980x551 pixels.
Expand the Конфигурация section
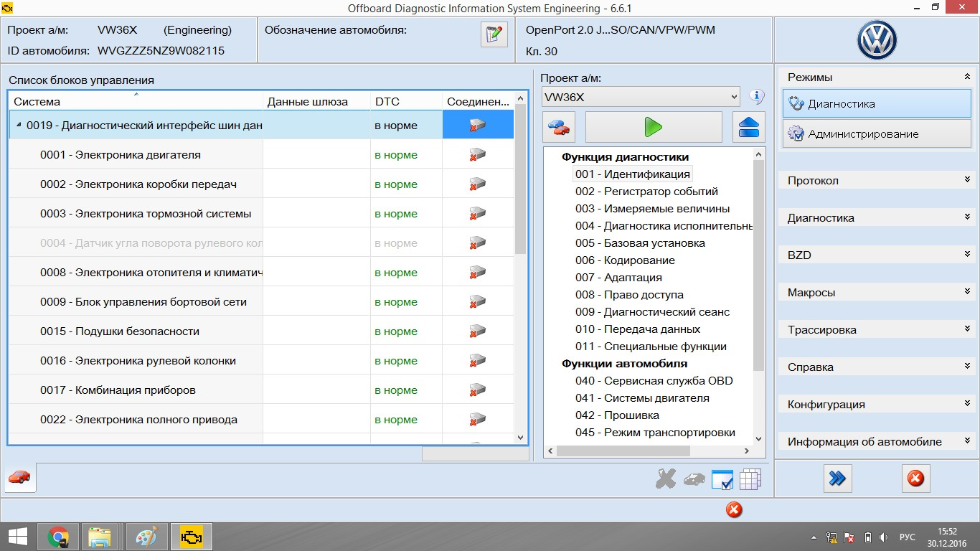point(967,404)
